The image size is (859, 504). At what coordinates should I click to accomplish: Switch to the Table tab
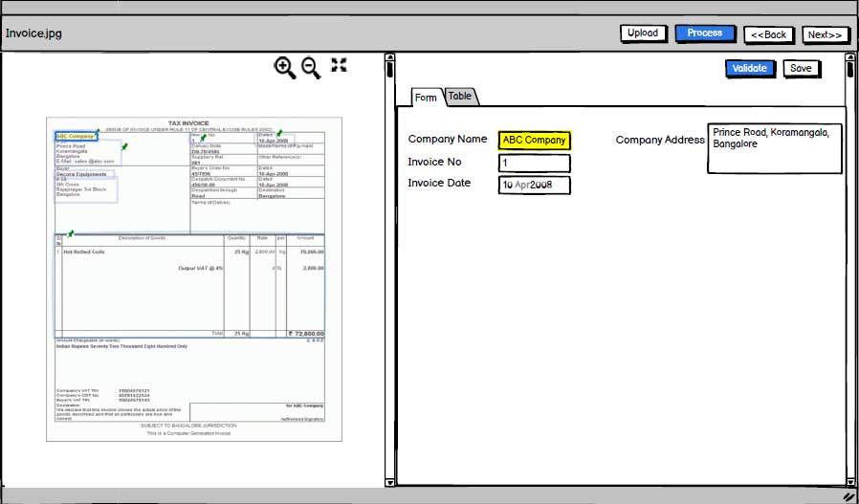459,97
